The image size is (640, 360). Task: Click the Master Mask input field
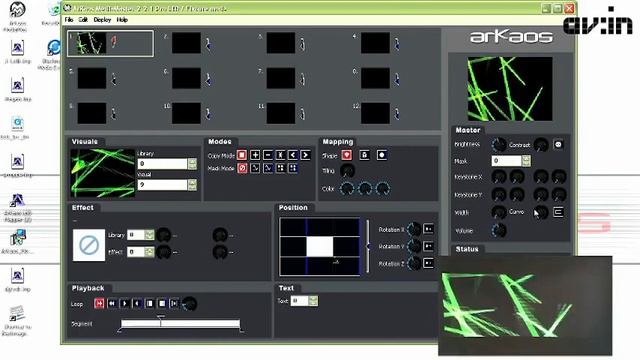coord(507,160)
